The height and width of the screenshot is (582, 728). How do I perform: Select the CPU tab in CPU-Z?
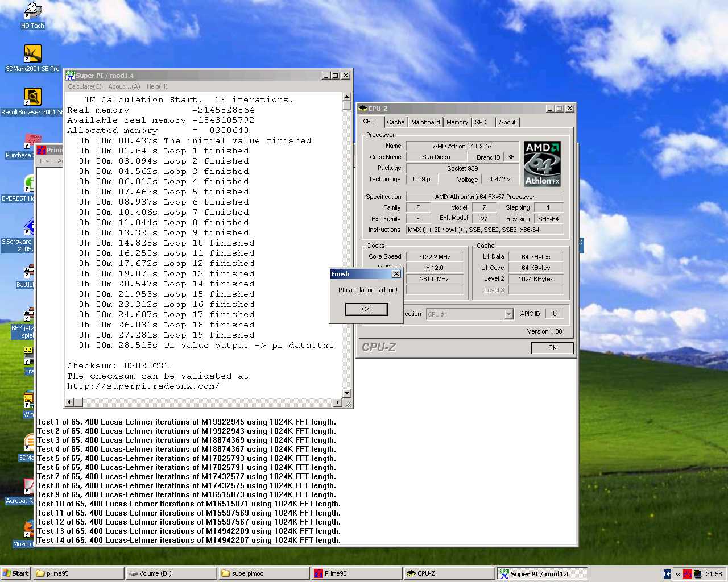point(369,122)
